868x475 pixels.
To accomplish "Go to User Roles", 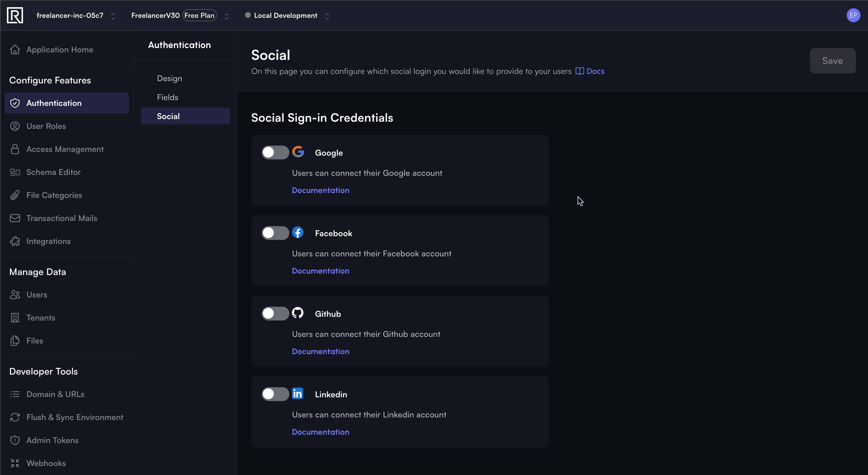I will click(67, 126).
